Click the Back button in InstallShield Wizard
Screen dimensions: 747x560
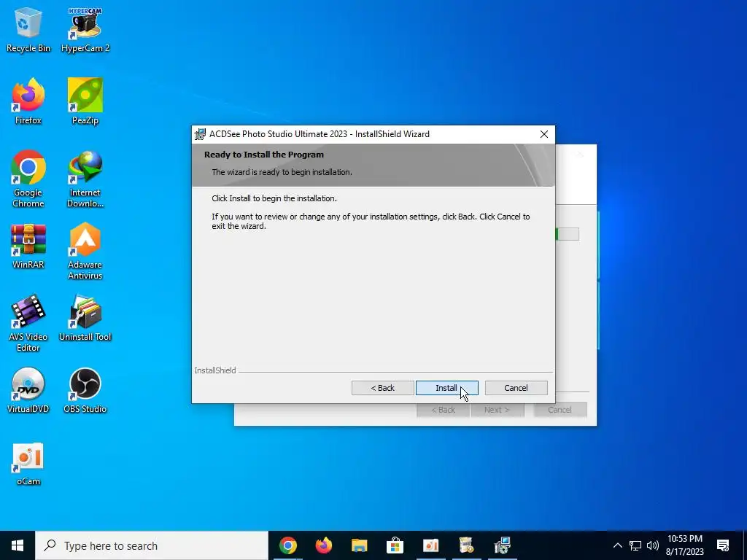[x=382, y=388]
